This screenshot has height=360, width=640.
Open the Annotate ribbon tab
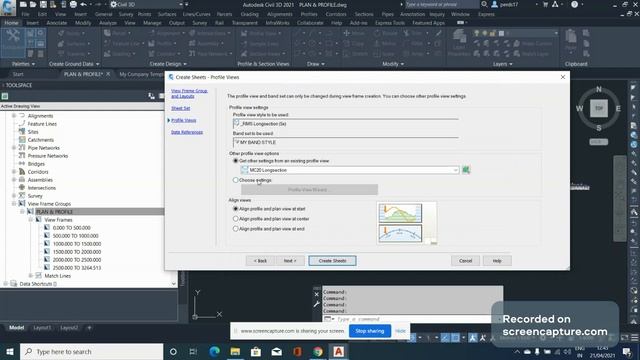pyautogui.click(x=56, y=23)
